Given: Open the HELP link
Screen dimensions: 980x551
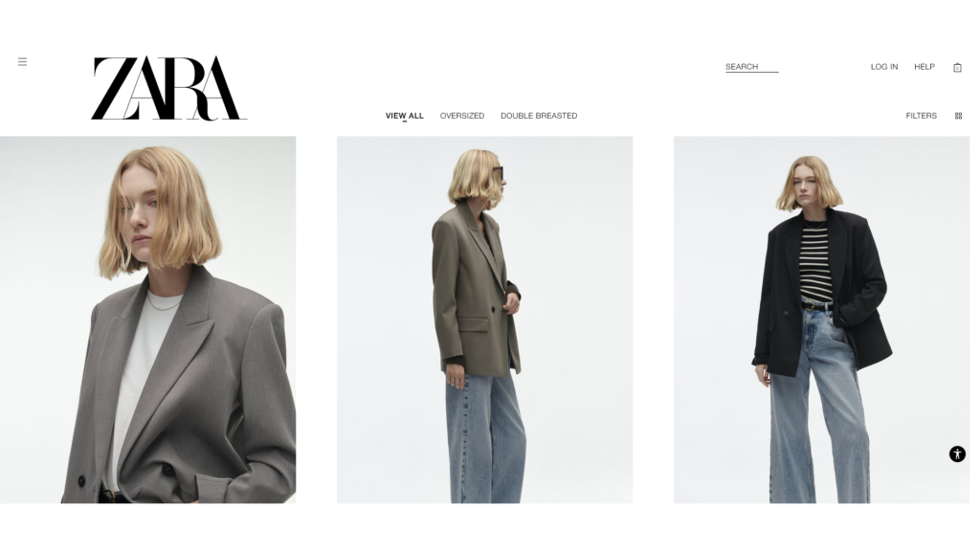Looking at the screenshot, I should coord(924,67).
